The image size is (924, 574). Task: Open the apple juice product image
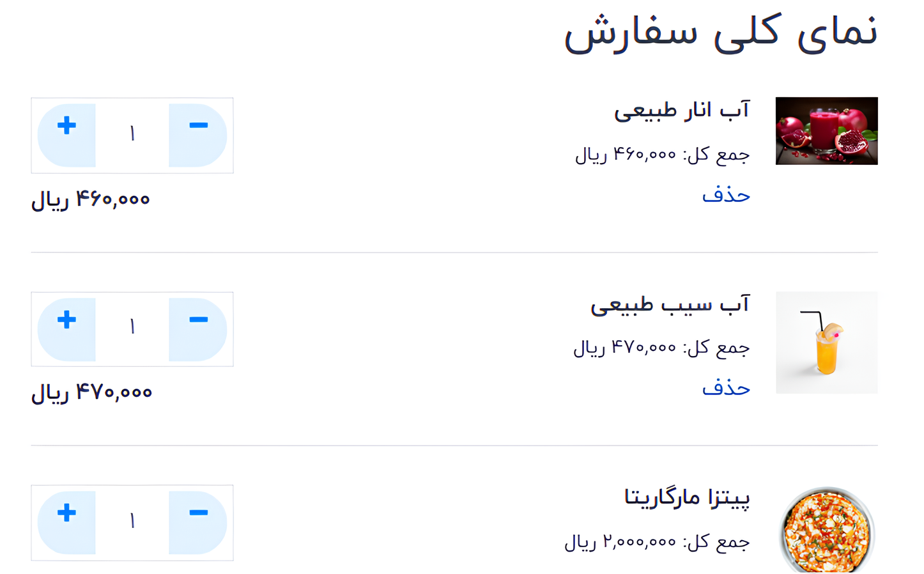(x=826, y=343)
